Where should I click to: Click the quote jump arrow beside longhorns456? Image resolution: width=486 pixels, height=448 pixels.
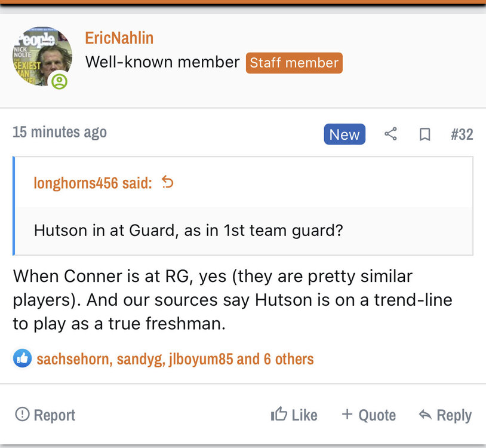(x=168, y=182)
